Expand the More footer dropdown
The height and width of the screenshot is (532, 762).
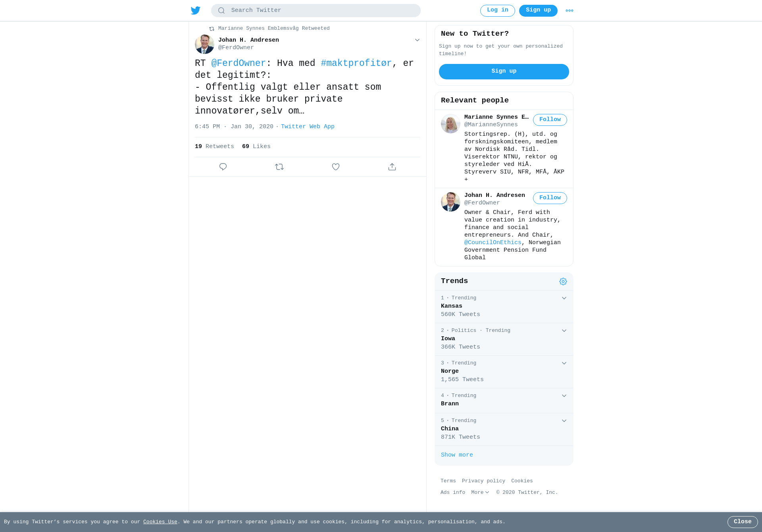coord(480,492)
